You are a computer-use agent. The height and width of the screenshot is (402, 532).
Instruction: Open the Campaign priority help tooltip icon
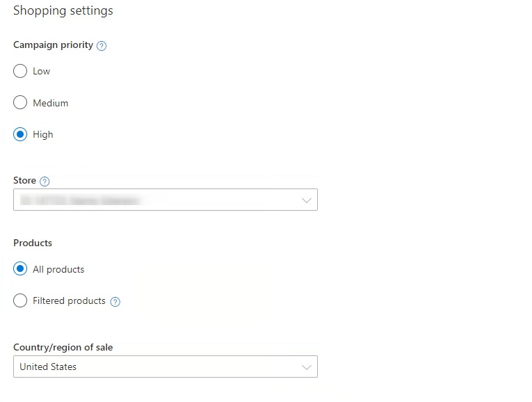(x=102, y=46)
